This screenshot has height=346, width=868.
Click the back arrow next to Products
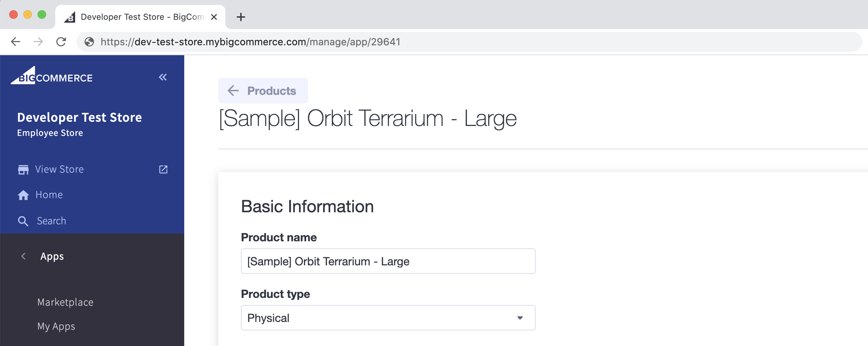(x=233, y=91)
